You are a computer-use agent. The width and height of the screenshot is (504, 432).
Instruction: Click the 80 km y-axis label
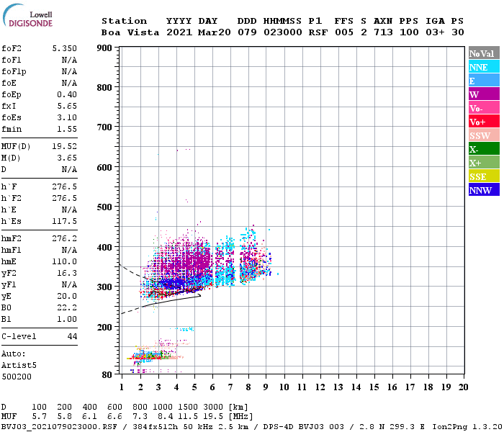(x=107, y=375)
